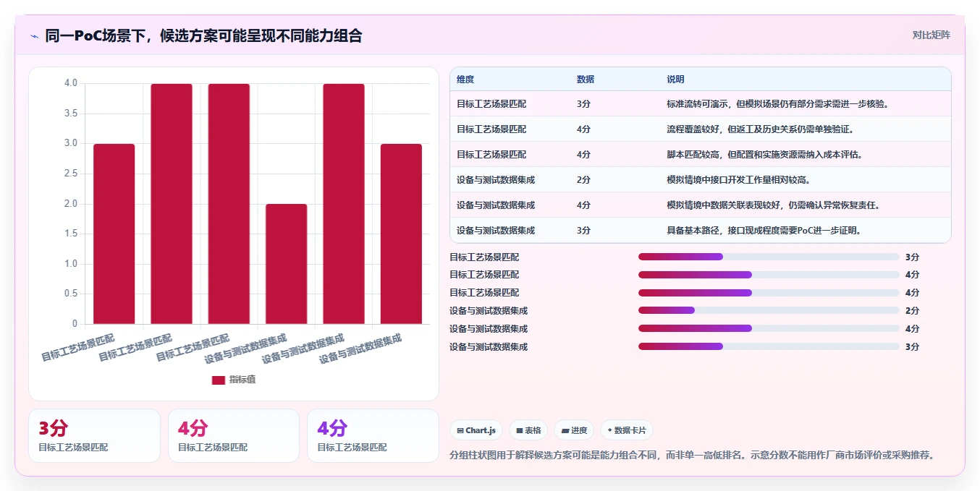Click the footnote beginning 分组柱状图用于解释
This screenshot has width=980, height=491.
694,456
